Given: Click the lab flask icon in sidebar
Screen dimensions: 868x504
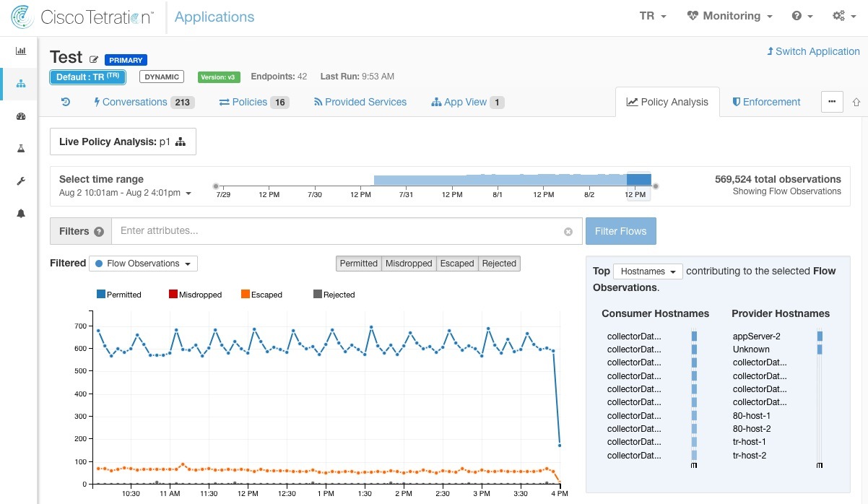Looking at the screenshot, I should point(20,148).
